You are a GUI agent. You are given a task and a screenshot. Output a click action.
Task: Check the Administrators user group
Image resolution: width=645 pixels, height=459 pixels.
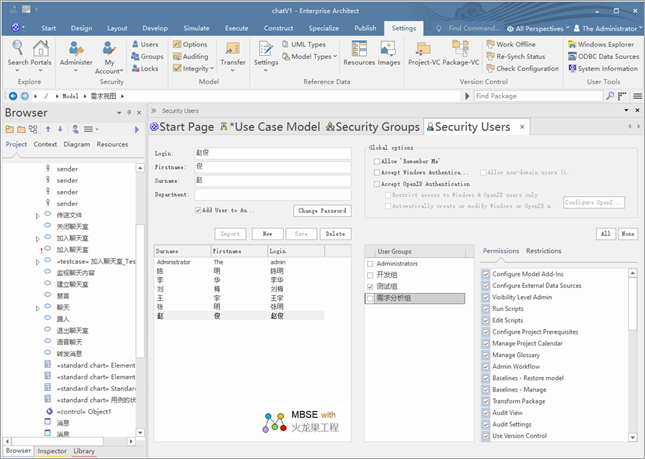point(370,264)
